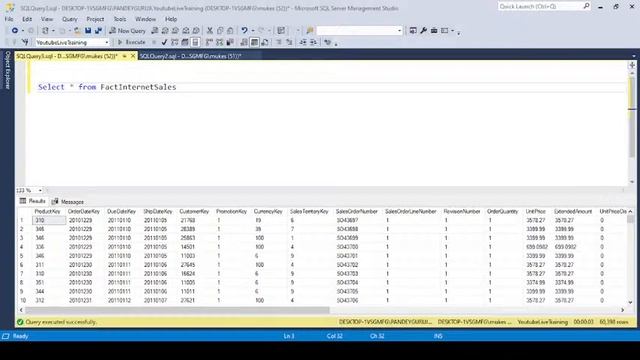The height and width of the screenshot is (360, 640).
Task: Click the ProductKey column header
Action: click(47, 211)
